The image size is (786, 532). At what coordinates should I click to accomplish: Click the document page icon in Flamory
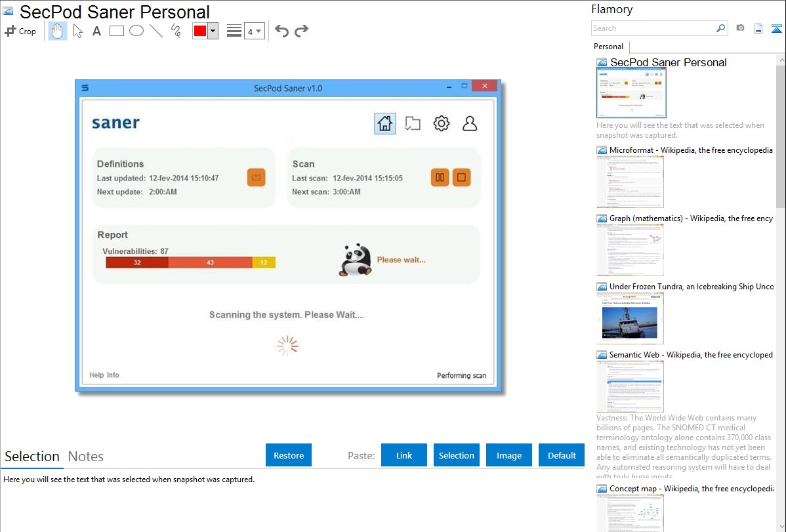click(758, 28)
